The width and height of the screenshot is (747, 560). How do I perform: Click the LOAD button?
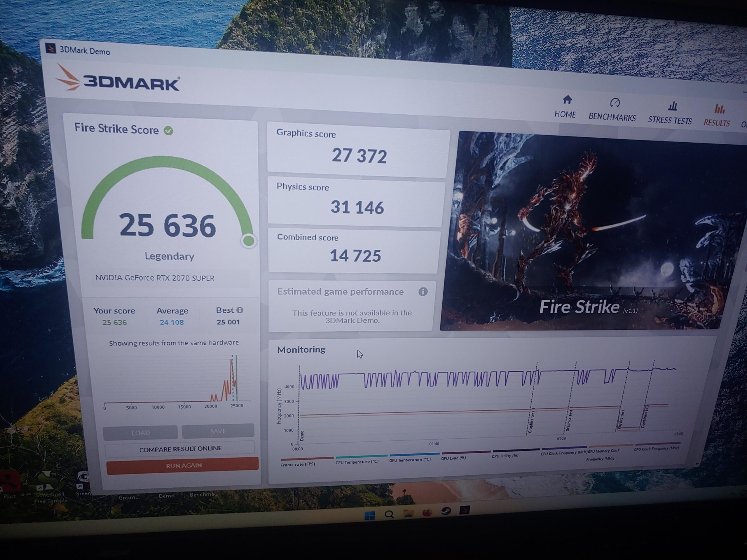click(x=140, y=433)
